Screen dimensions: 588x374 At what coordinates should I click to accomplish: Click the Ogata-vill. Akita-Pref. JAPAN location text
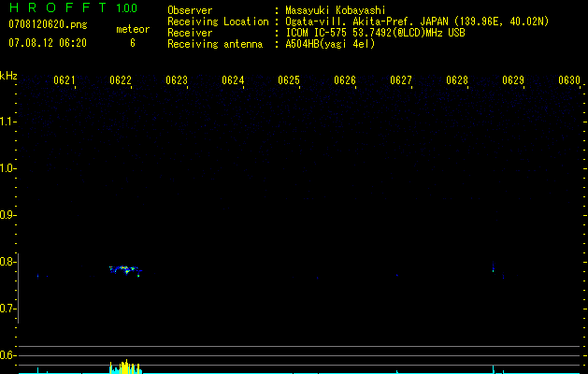tap(417, 22)
